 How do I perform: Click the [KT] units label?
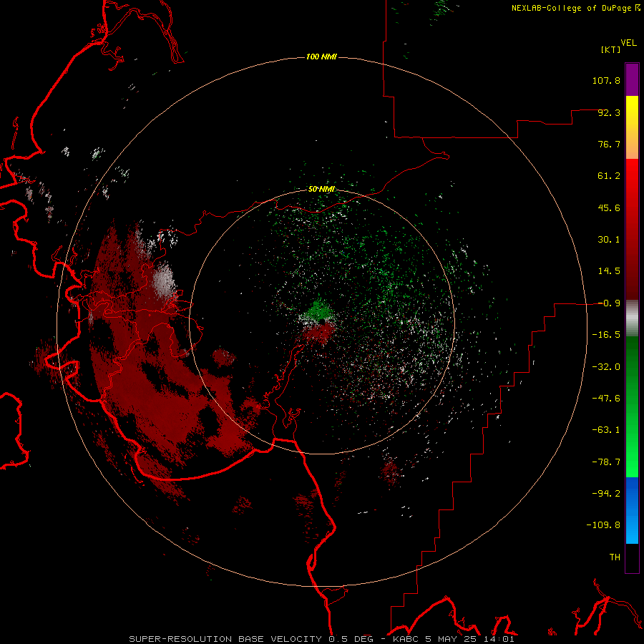point(611,49)
